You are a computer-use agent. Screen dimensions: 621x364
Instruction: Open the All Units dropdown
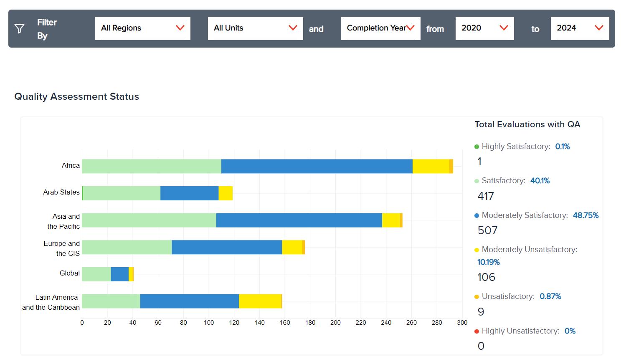click(256, 28)
